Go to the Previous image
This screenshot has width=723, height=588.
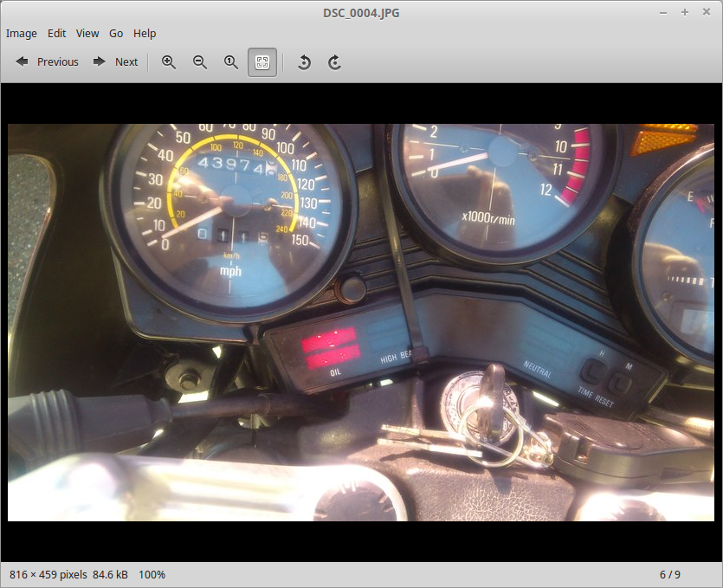click(x=47, y=61)
